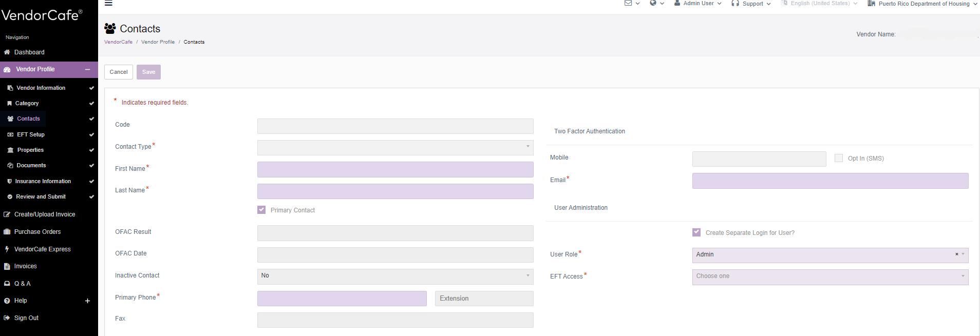
Task: Click into the First Name field
Action: [x=395, y=169]
